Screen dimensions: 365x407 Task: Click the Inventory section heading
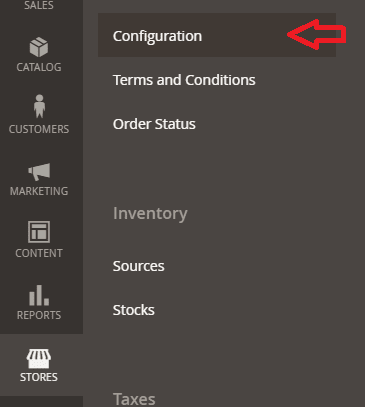[150, 214]
